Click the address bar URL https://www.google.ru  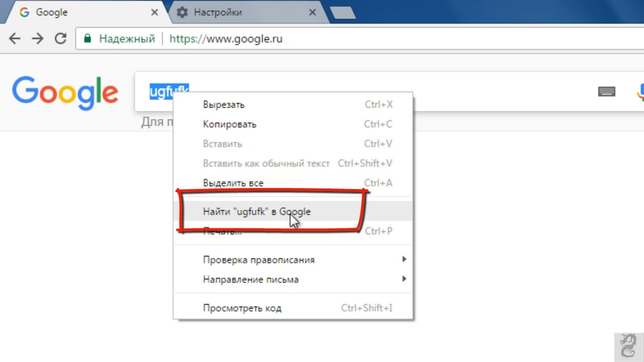[x=226, y=39]
